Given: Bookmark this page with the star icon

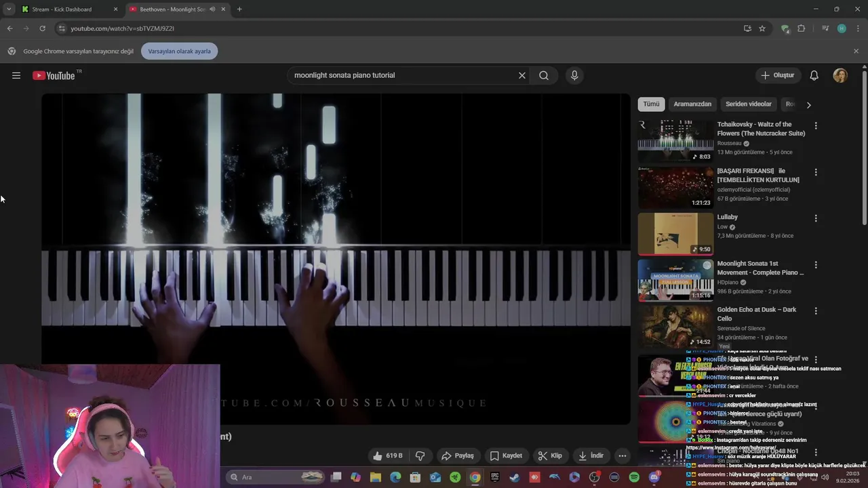Looking at the screenshot, I should (762, 28).
